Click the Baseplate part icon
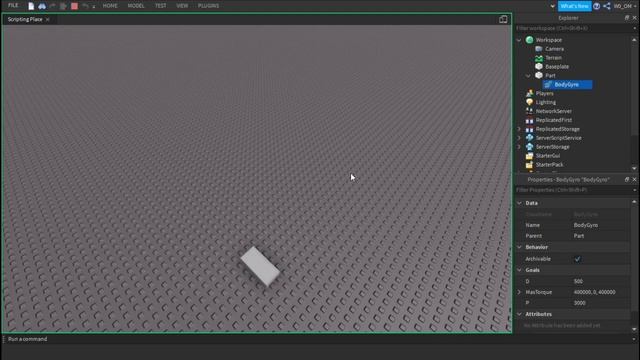The width and height of the screenshot is (640, 360). (539, 67)
